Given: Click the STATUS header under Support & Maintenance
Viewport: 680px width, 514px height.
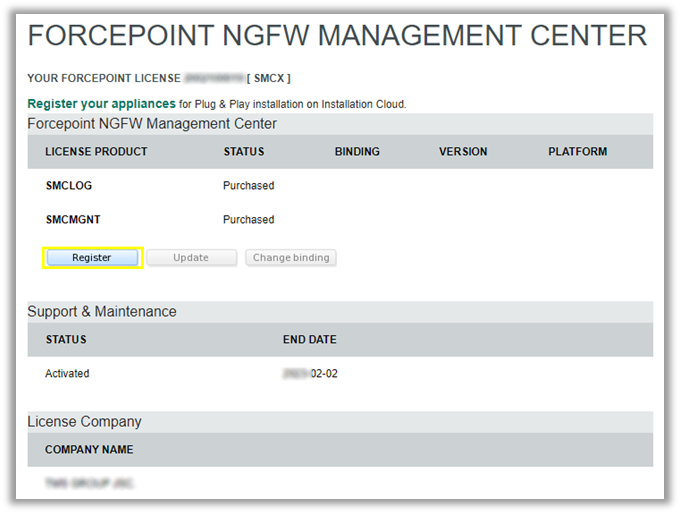Looking at the screenshot, I should tap(66, 340).
